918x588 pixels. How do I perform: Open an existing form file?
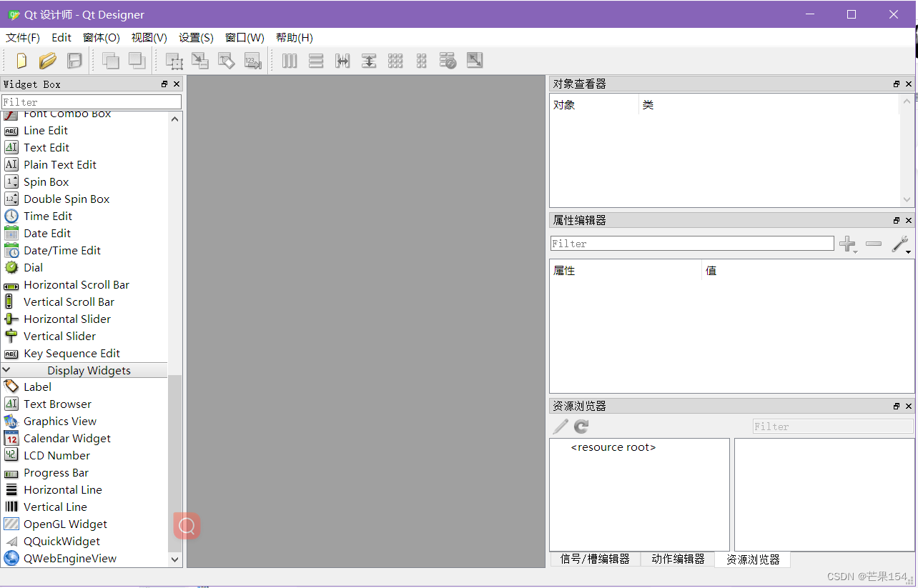(47, 61)
